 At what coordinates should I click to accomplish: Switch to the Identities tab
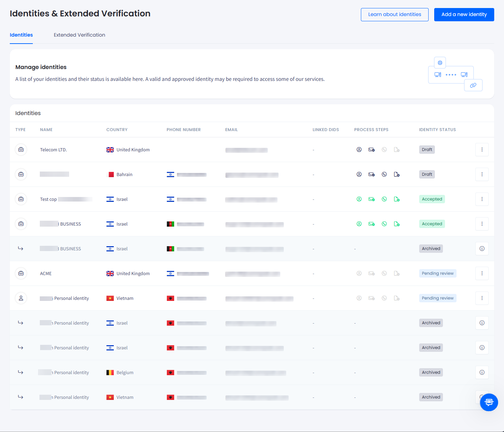21,35
